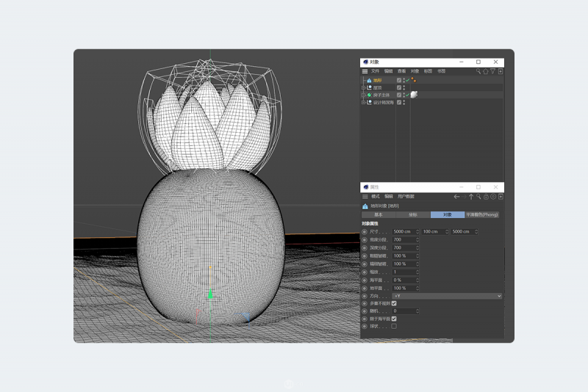Click the lock icon in Attributes panel
588x392 pixels.
pyautogui.click(x=486, y=197)
